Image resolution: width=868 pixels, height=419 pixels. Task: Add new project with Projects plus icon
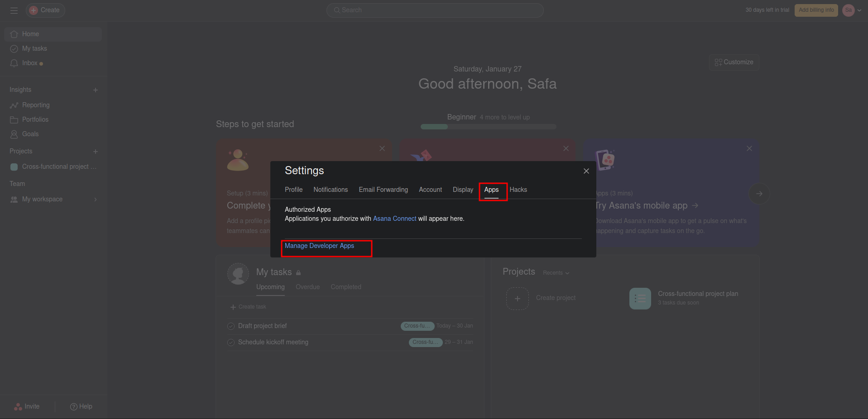[x=96, y=152]
